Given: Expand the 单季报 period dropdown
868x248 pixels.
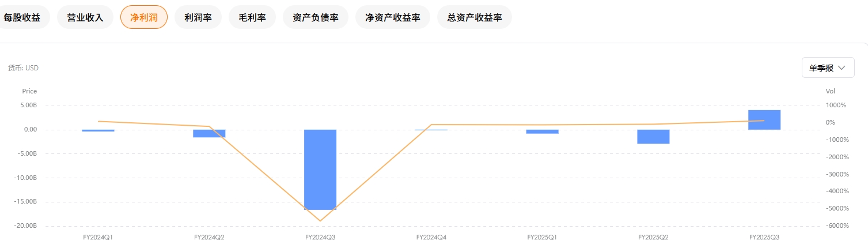Looking at the screenshot, I should pyautogui.click(x=828, y=67).
